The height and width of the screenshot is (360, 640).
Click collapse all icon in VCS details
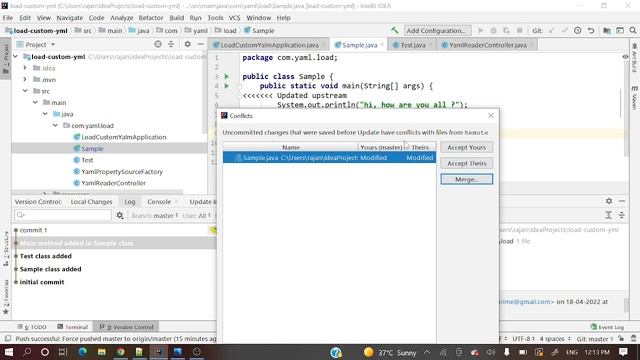pos(621,215)
